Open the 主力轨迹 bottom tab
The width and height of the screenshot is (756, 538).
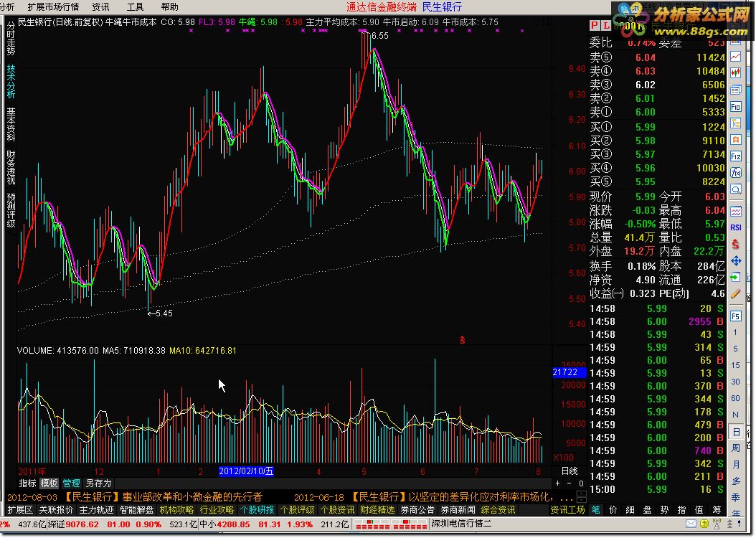pyautogui.click(x=96, y=509)
